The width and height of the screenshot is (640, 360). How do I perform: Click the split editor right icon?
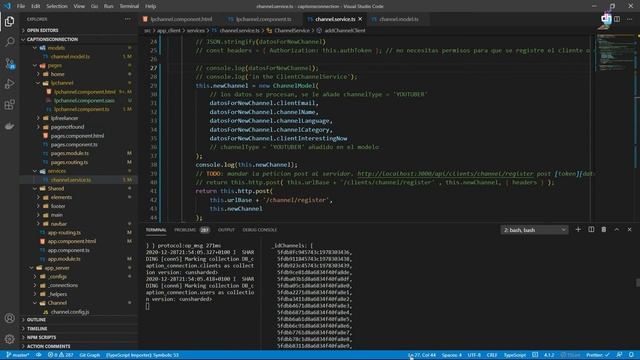617,19
